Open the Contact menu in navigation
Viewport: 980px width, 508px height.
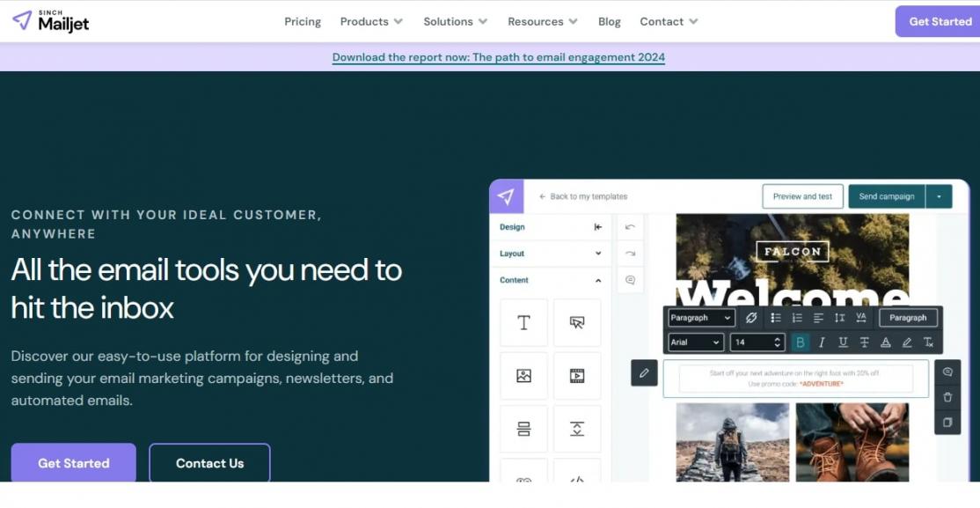pos(669,21)
